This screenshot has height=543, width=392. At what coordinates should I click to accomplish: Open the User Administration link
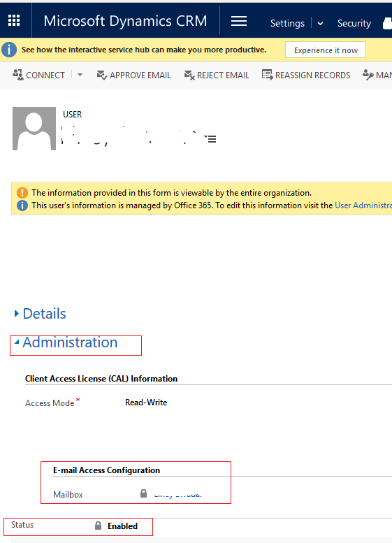pyautogui.click(x=363, y=205)
